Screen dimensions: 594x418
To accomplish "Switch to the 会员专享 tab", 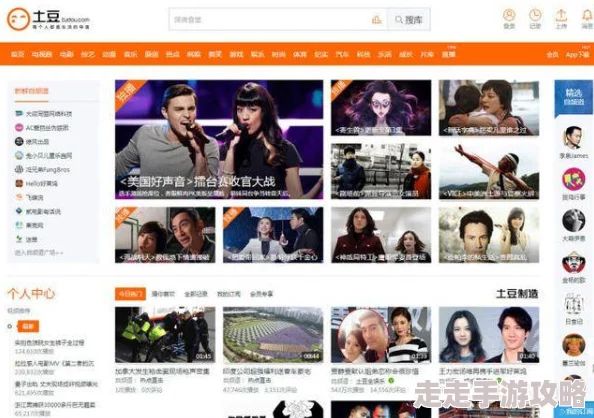I will pos(261,294).
